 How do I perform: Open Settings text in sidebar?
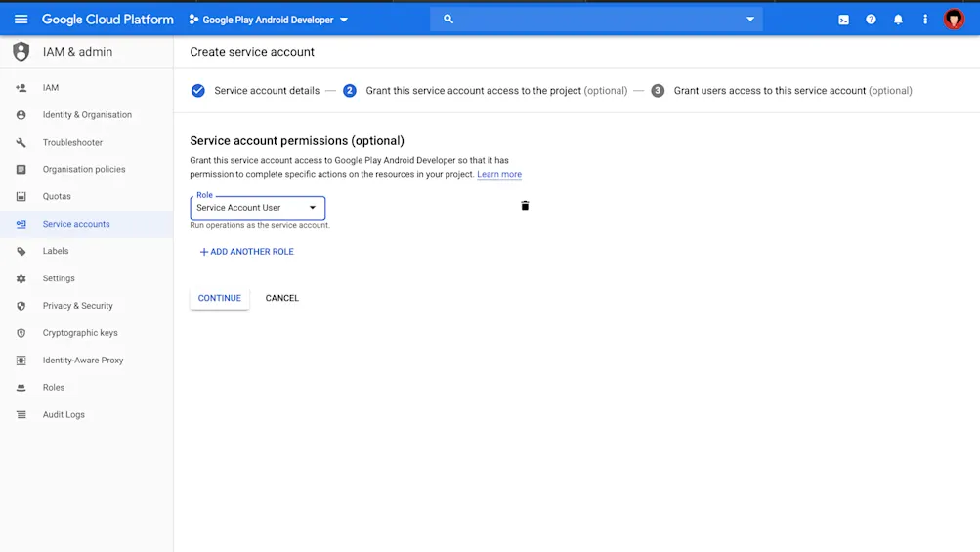59,278
